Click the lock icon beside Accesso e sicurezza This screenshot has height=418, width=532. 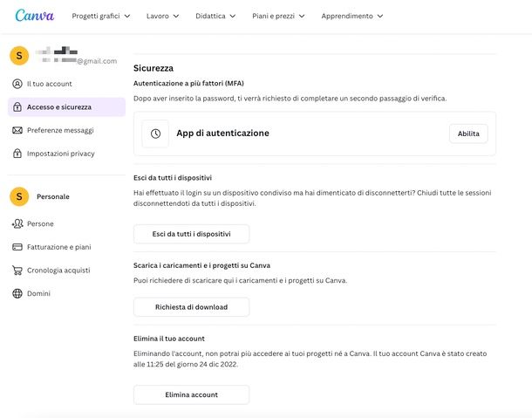[17, 107]
